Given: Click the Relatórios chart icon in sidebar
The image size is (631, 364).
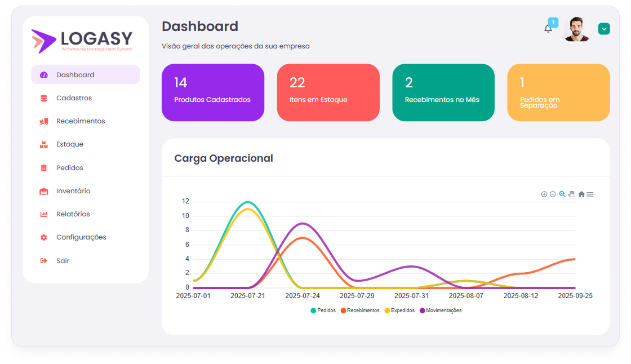Looking at the screenshot, I should [44, 214].
